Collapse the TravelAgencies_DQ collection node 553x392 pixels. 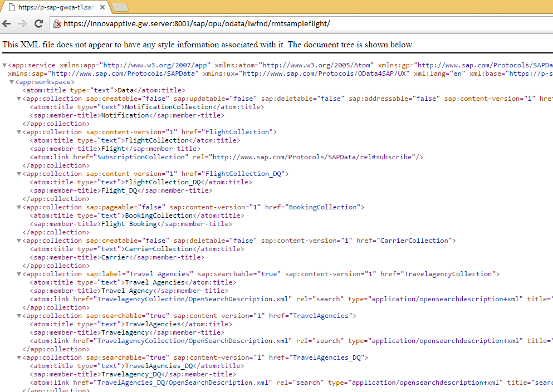pos(19,357)
